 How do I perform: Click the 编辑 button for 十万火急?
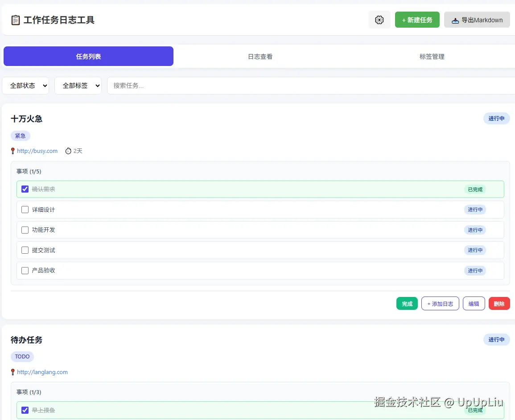click(474, 304)
